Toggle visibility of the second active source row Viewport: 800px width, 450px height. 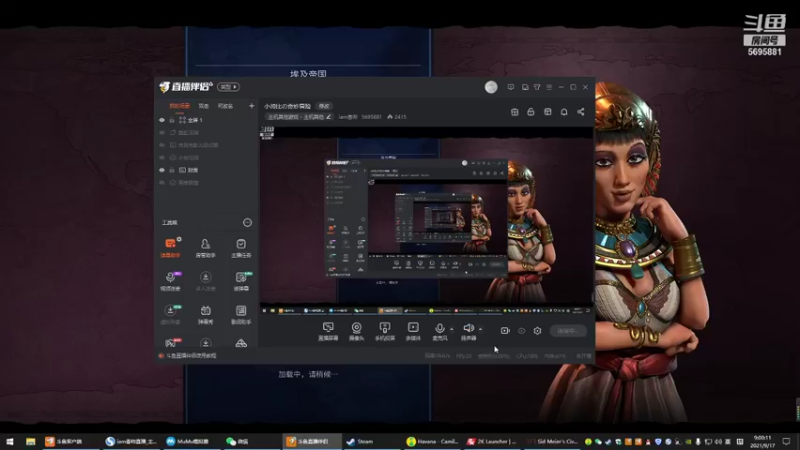point(162,170)
